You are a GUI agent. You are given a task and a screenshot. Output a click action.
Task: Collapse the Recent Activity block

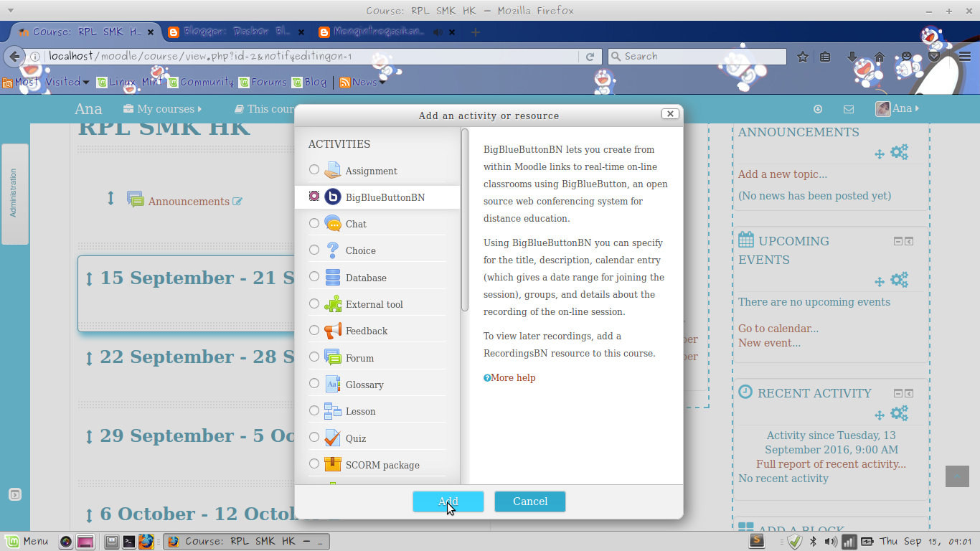(898, 394)
